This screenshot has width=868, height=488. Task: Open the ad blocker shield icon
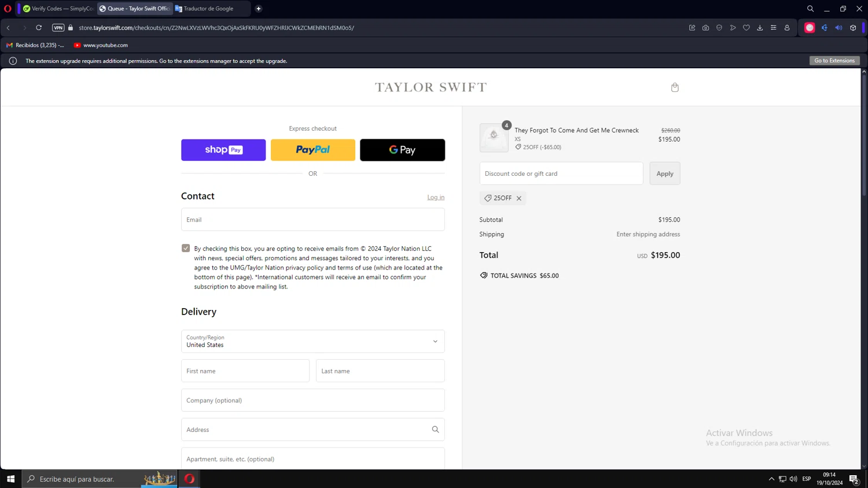719,28
